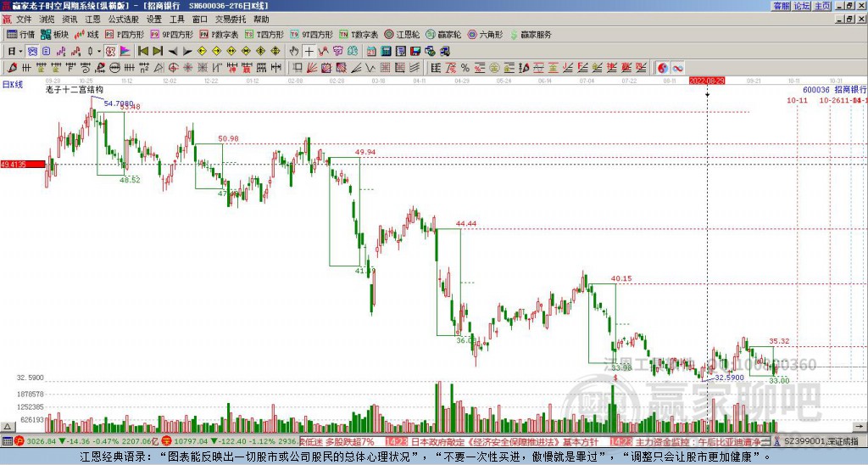Open the T四方形 time square
868x465 pixels.
coord(264,34)
